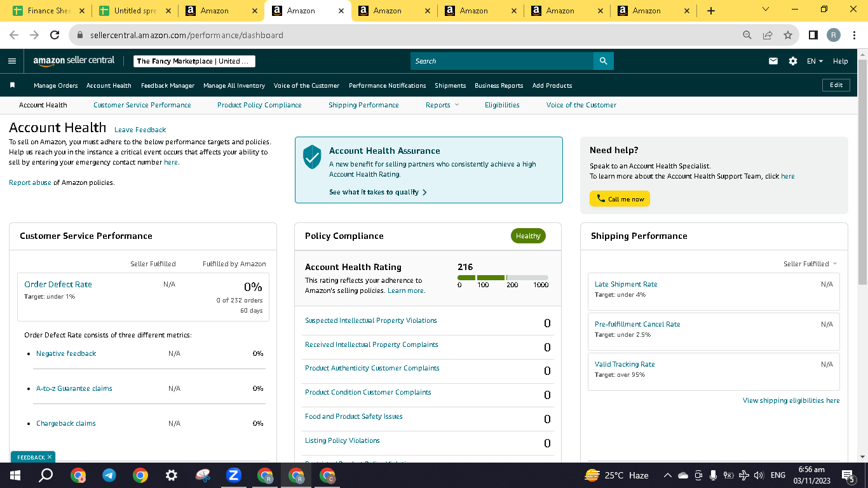Image resolution: width=868 pixels, height=488 pixels.
Task: Open the Chrome zoom indicator
Action: click(747, 35)
